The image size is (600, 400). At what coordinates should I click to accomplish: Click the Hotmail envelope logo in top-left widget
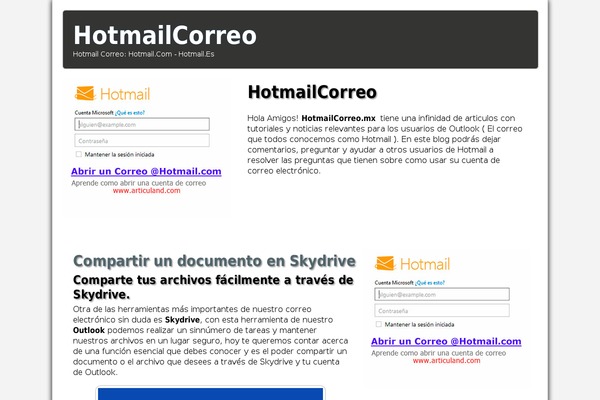pos(85,93)
